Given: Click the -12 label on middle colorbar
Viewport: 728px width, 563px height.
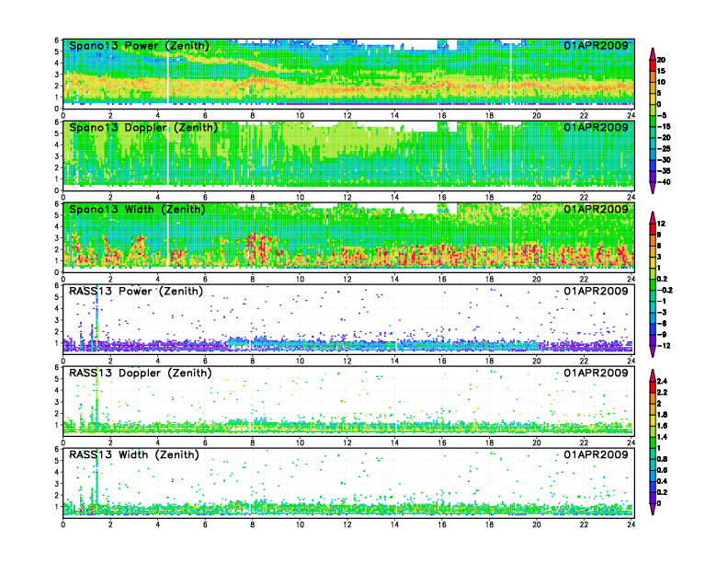Looking at the screenshot, I should pos(664,346).
